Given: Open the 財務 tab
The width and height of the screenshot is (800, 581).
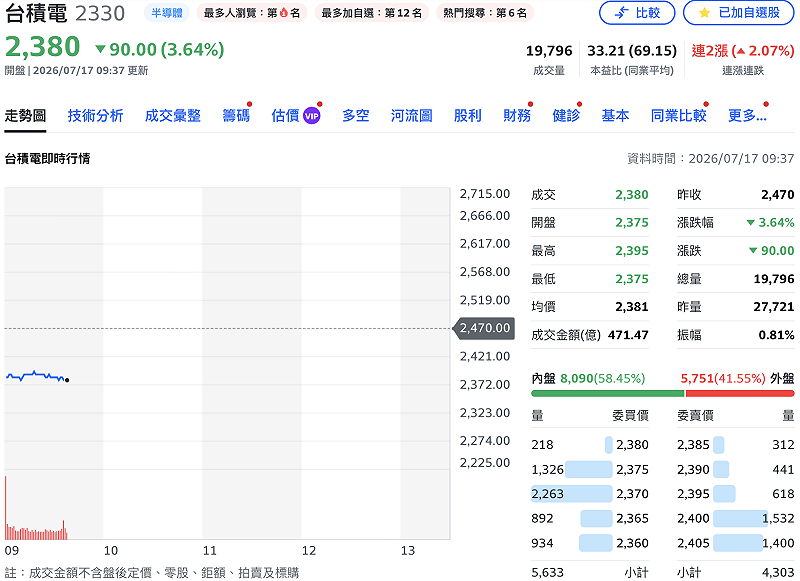Looking at the screenshot, I should click(x=517, y=116).
